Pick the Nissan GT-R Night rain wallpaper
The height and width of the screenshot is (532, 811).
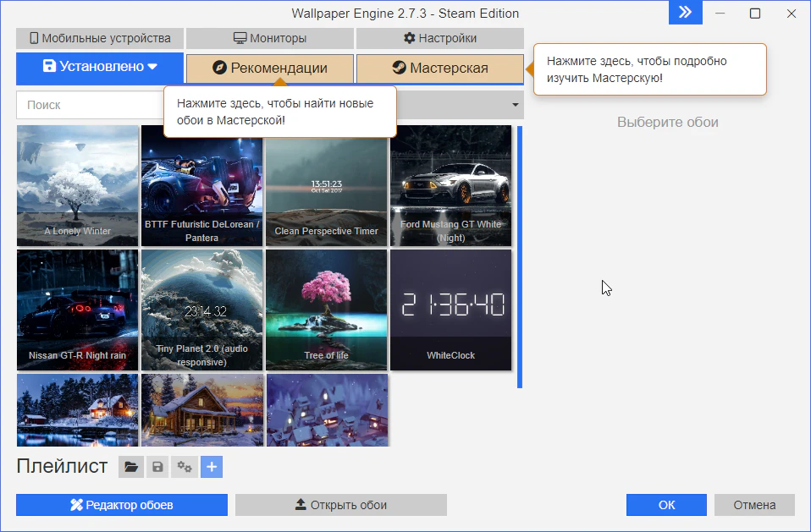(x=77, y=310)
